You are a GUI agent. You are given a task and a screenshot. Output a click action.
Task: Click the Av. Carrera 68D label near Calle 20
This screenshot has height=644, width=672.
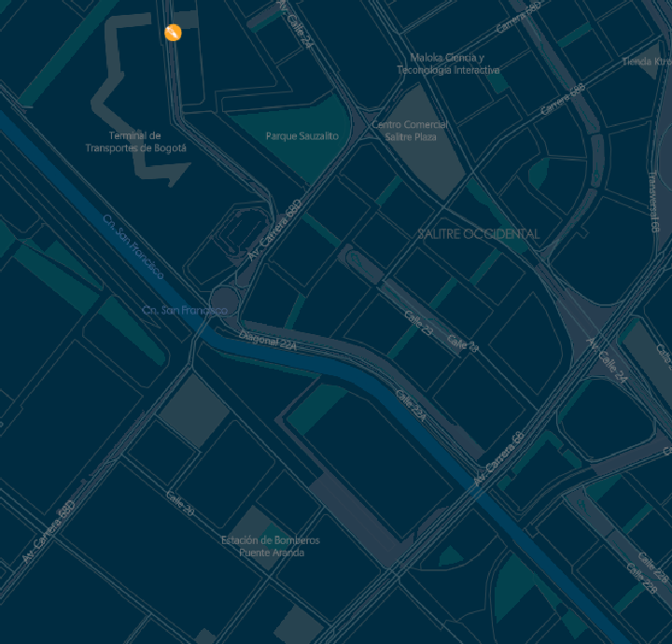coord(49,531)
